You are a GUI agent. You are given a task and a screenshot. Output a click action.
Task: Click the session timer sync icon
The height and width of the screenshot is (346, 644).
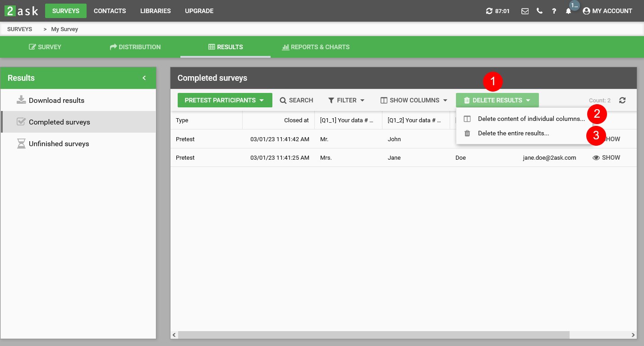pyautogui.click(x=489, y=11)
